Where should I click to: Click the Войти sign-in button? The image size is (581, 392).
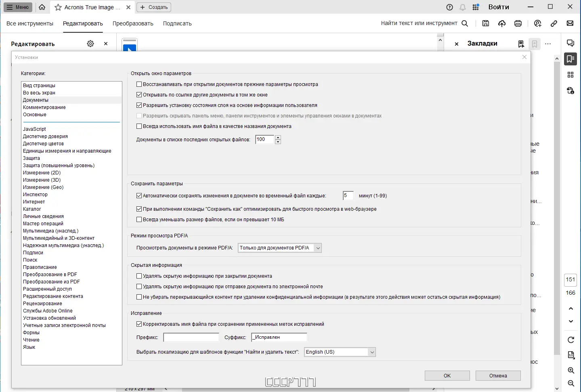[x=499, y=7]
